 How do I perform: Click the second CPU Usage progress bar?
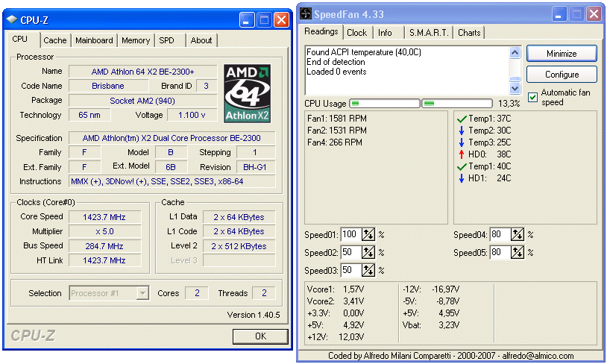457,104
